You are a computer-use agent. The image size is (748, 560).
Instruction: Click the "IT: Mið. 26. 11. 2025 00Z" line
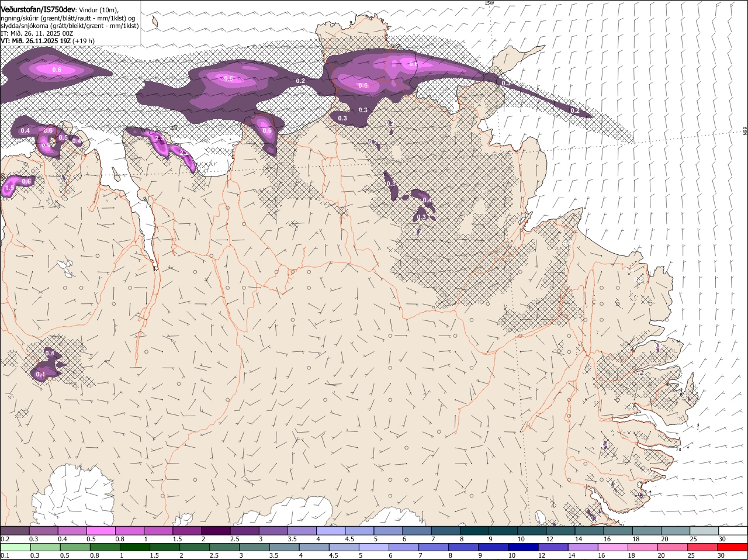click(37, 33)
